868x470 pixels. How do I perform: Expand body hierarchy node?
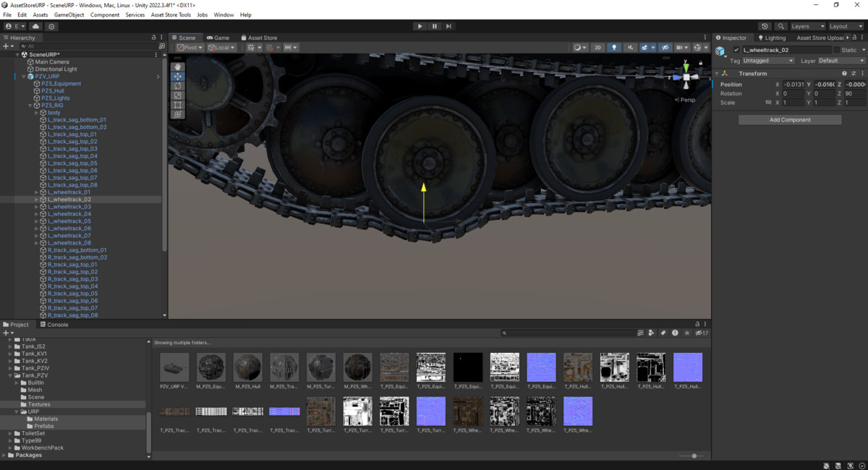point(37,113)
